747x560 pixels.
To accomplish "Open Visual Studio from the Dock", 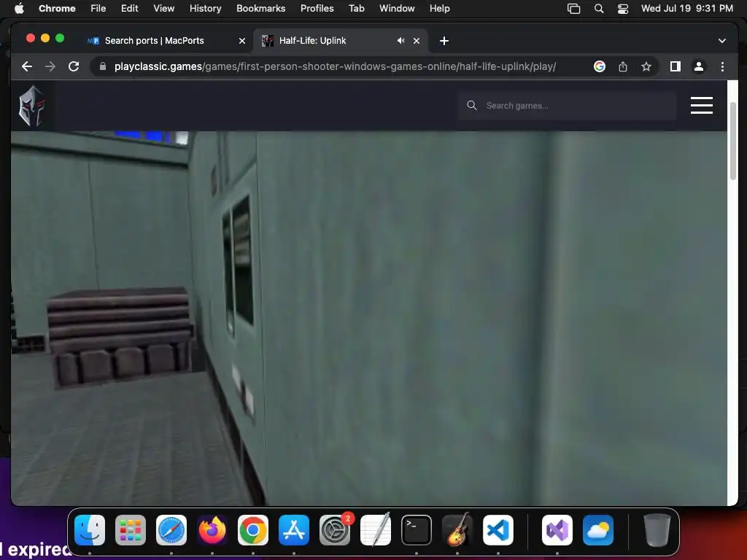I will pyautogui.click(x=557, y=530).
